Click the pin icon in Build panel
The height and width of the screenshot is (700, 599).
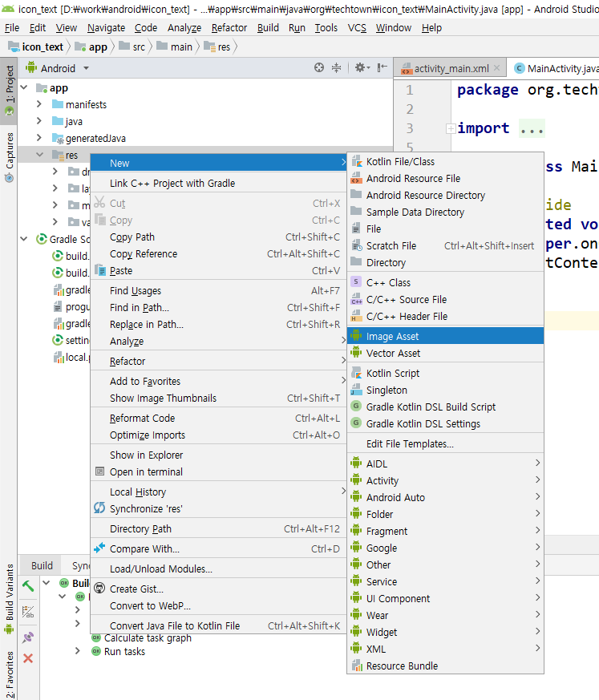28,637
